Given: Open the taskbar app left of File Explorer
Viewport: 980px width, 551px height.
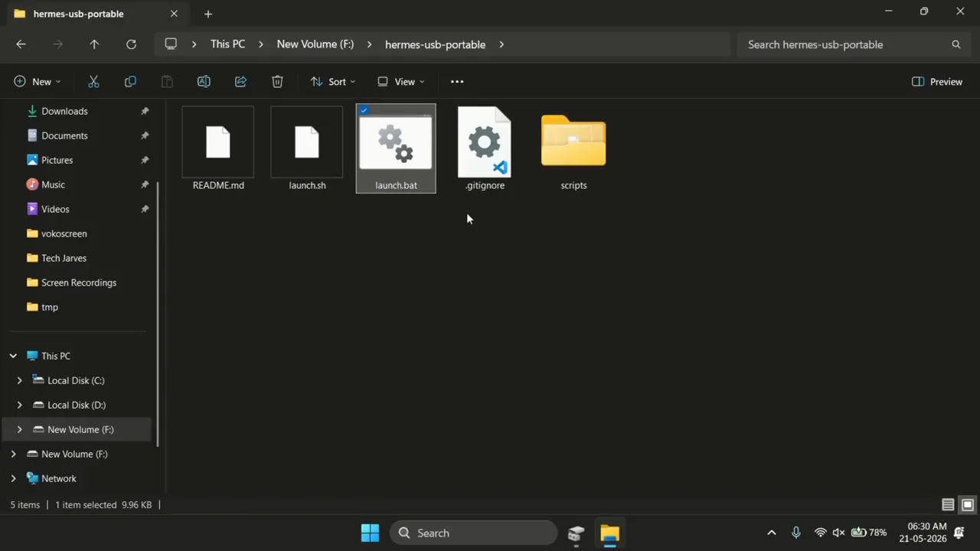Looking at the screenshot, I should click(x=576, y=533).
